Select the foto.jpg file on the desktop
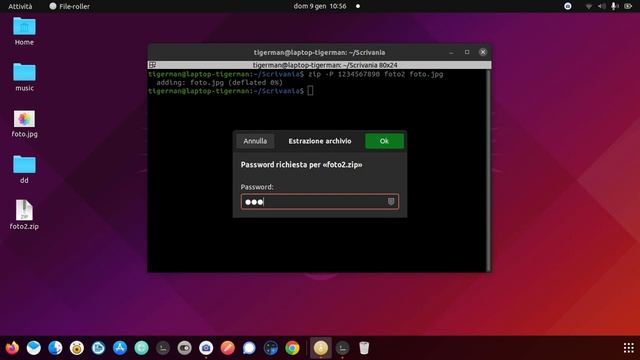The width and height of the screenshot is (640, 360). pyautogui.click(x=24, y=124)
